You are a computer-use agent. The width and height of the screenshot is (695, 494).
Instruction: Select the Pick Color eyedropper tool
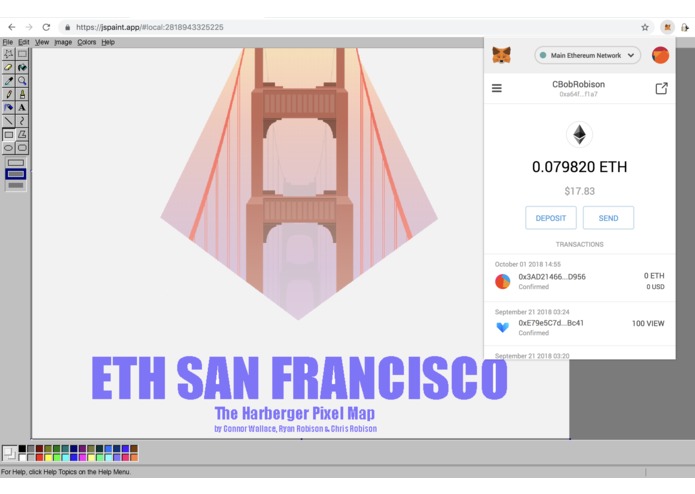8,81
